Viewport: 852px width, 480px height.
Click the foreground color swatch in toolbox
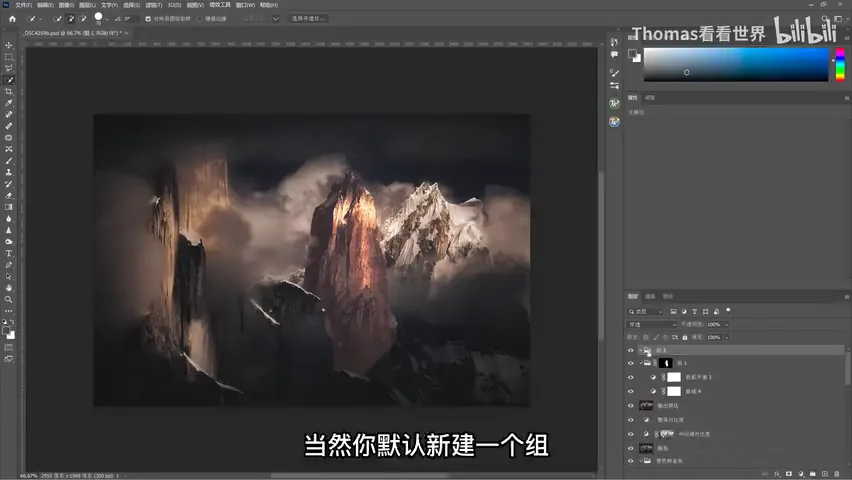tap(7, 331)
